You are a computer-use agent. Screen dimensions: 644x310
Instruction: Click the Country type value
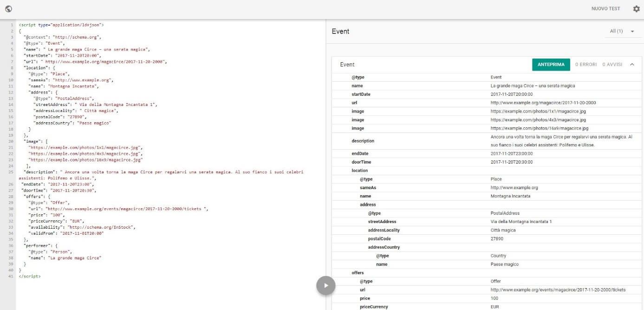(498, 256)
